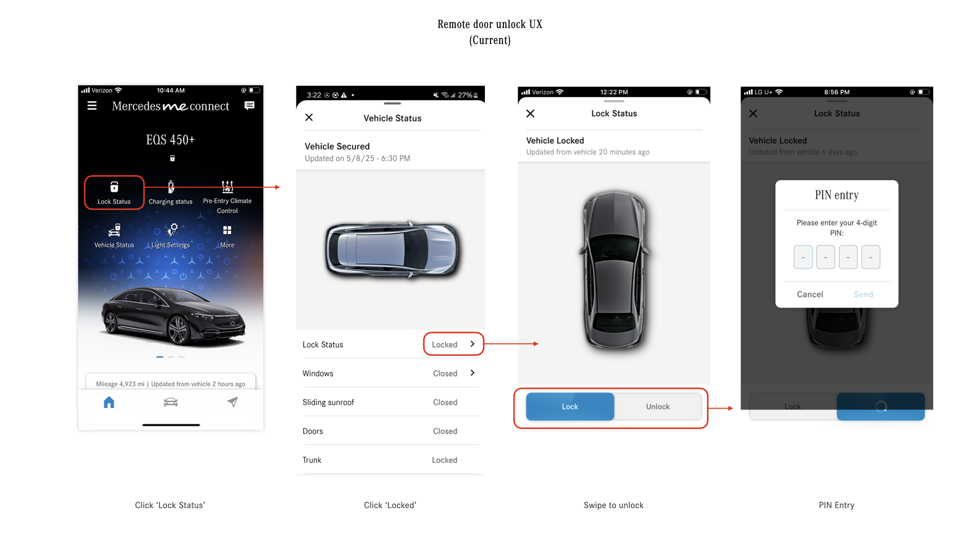Open the hamburger menu in Mercedes me connect
The height and width of the screenshot is (551, 980).
pyautogui.click(x=92, y=106)
